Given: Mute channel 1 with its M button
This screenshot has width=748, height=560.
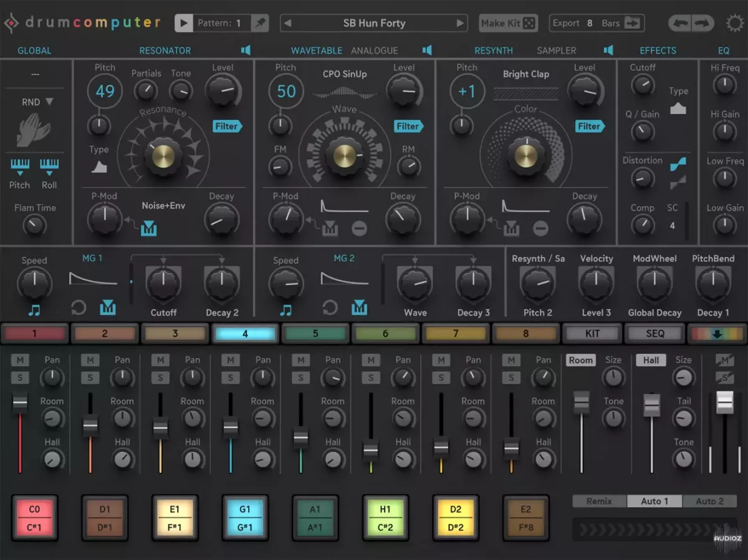Looking at the screenshot, I should [20, 360].
